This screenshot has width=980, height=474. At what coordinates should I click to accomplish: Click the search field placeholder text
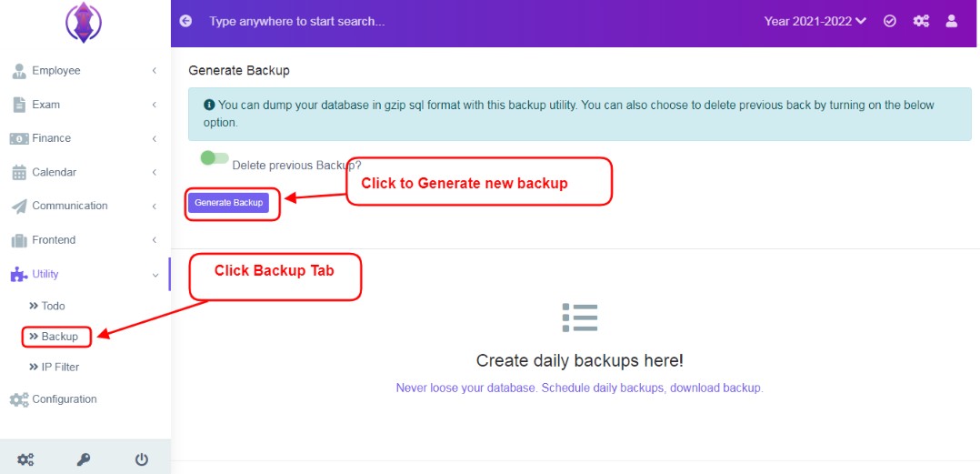coord(297,21)
